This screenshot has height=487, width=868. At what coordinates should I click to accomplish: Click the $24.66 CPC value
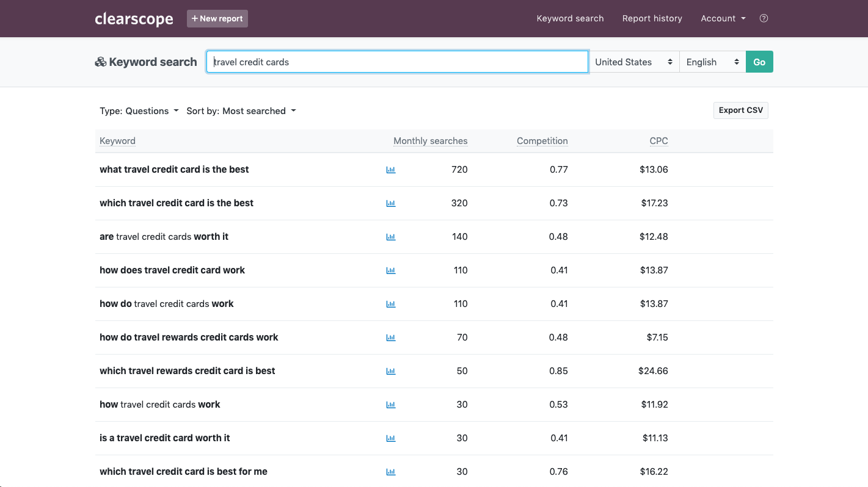pyautogui.click(x=653, y=371)
